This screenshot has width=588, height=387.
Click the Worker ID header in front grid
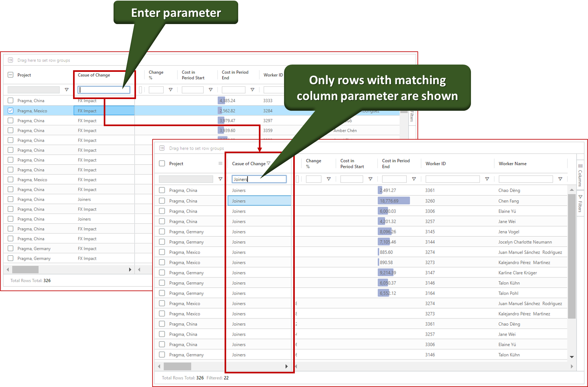[436, 164]
